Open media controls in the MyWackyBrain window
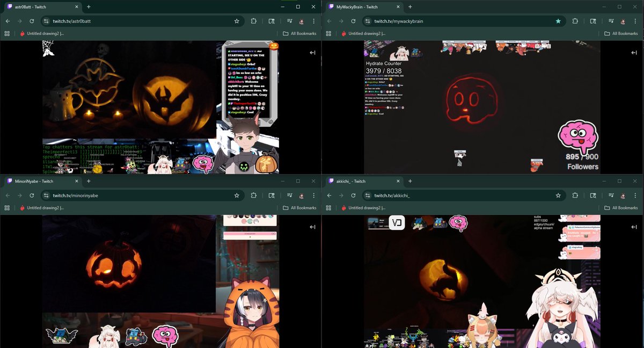This screenshot has width=644, height=348. pyautogui.click(x=611, y=21)
